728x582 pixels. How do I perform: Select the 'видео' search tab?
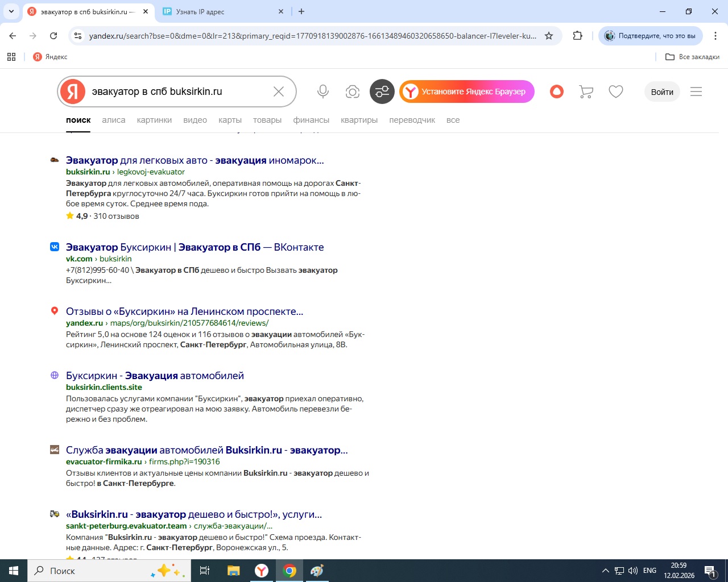click(195, 120)
